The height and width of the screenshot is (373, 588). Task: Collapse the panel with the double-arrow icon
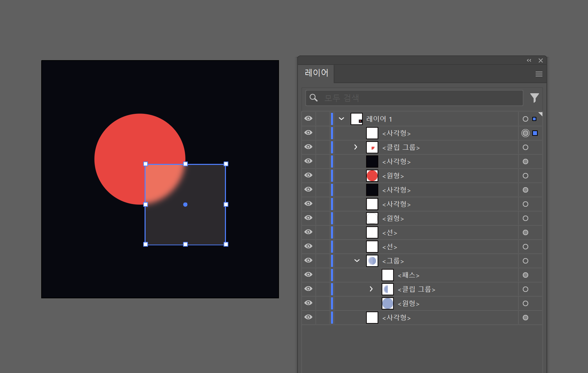point(529,60)
